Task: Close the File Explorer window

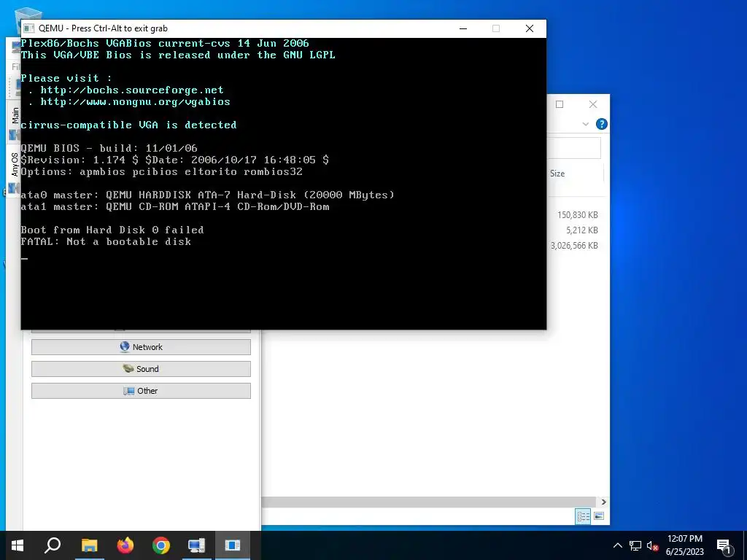Action: 593,104
